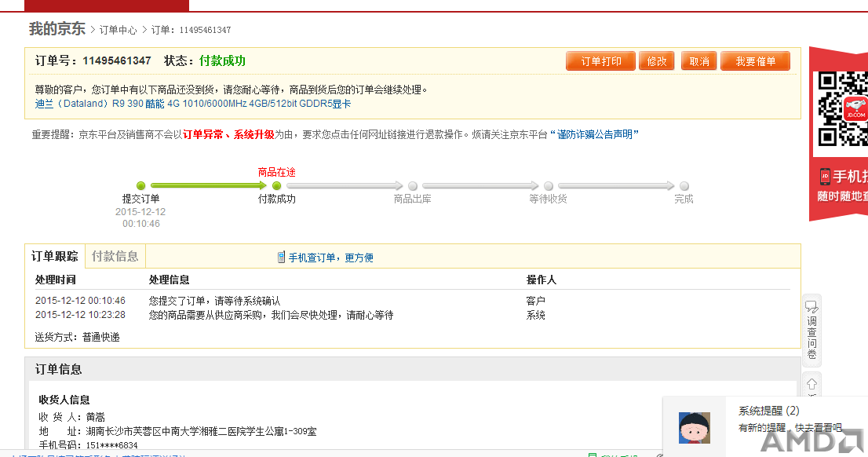The image size is (868, 457).
Task: Click the 我要催单 button
Action: click(x=755, y=61)
